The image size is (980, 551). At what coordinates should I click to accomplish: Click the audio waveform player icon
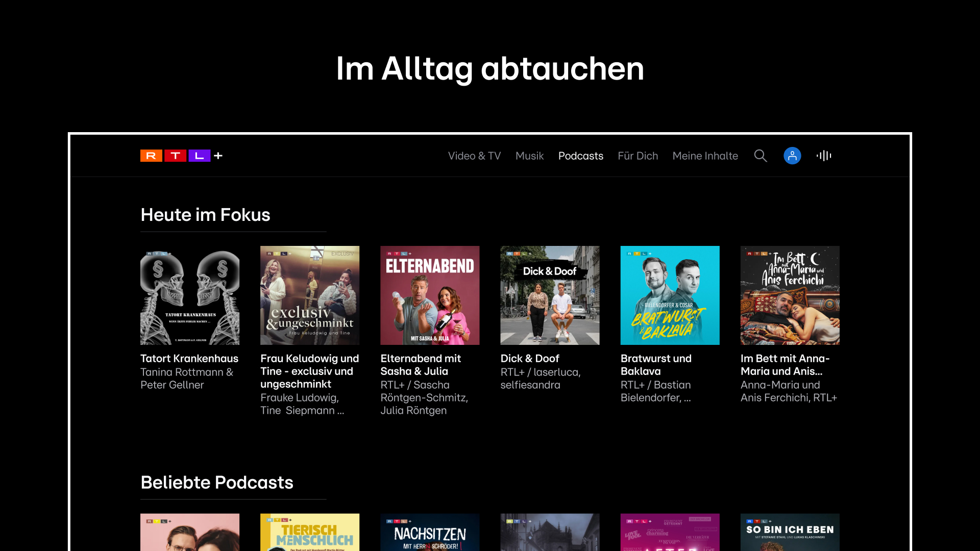[x=824, y=156]
